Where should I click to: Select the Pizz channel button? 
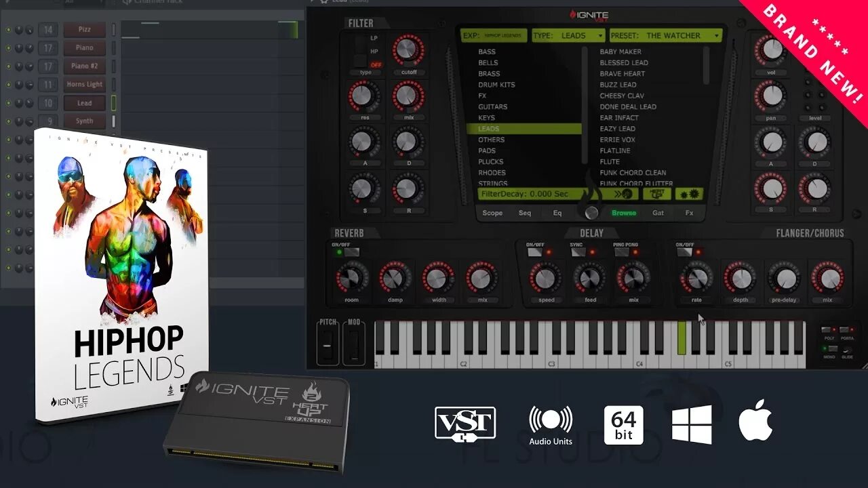[84, 30]
